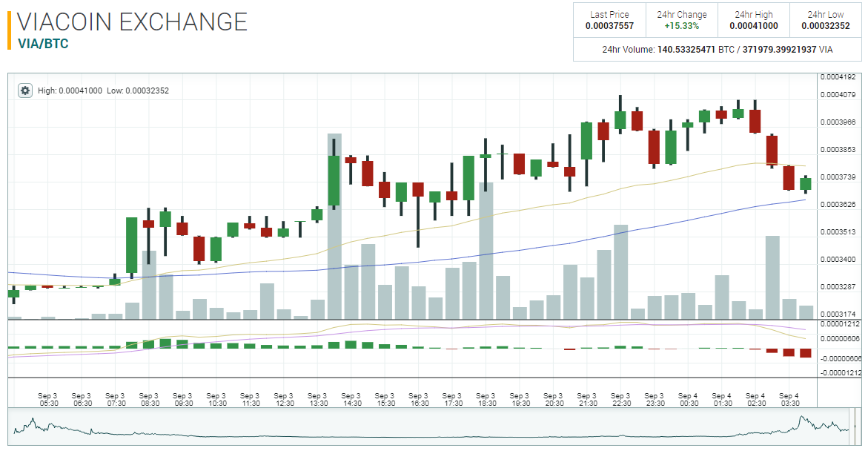This screenshot has height=451, width=868.
Task: Click time label Sep 3 07:30
Action: 116,400
